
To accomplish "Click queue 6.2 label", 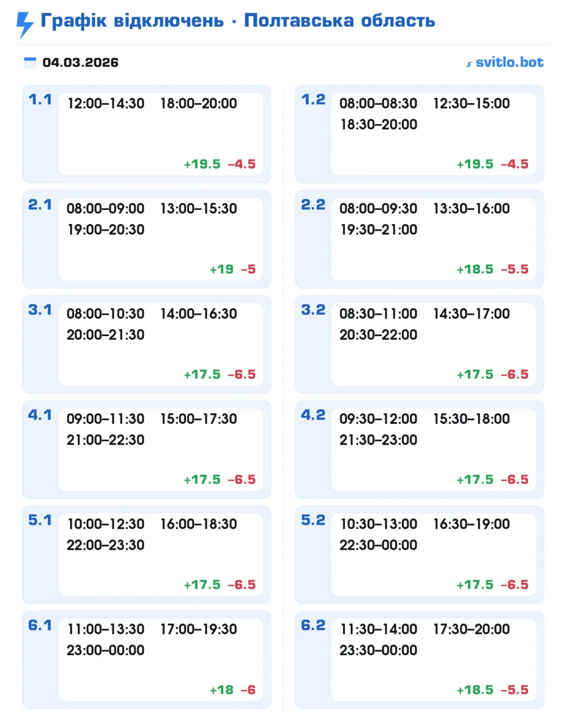I will click(313, 625).
